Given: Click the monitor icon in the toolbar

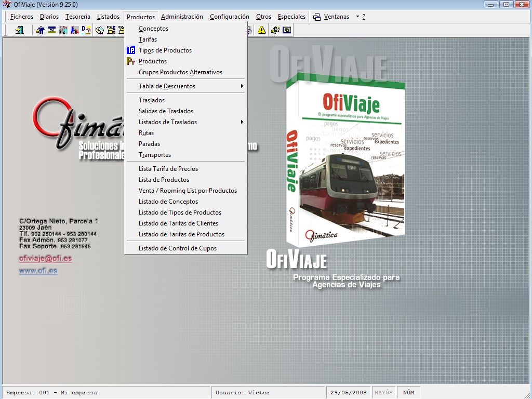Looking at the screenshot, I should pos(52,30).
